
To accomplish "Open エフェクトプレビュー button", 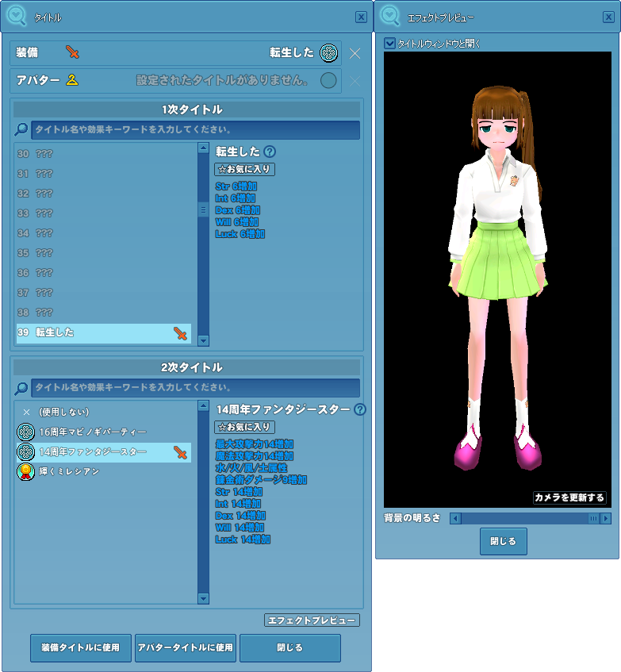I will (312, 620).
